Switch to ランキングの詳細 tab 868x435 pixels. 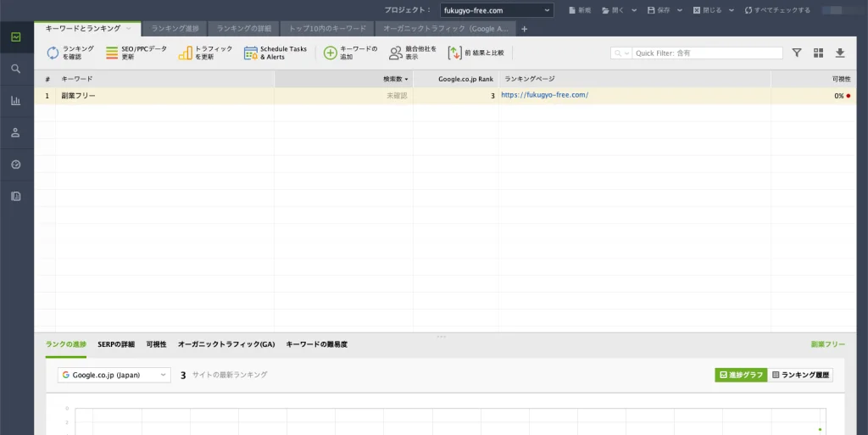tap(243, 29)
